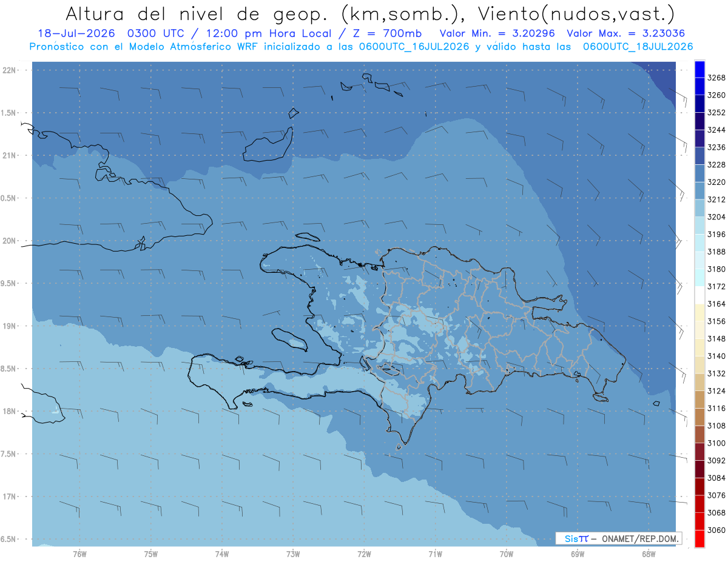Click the colorbar swatch between 3228 and 3236
Screen dimensions: 728x562
699,156
